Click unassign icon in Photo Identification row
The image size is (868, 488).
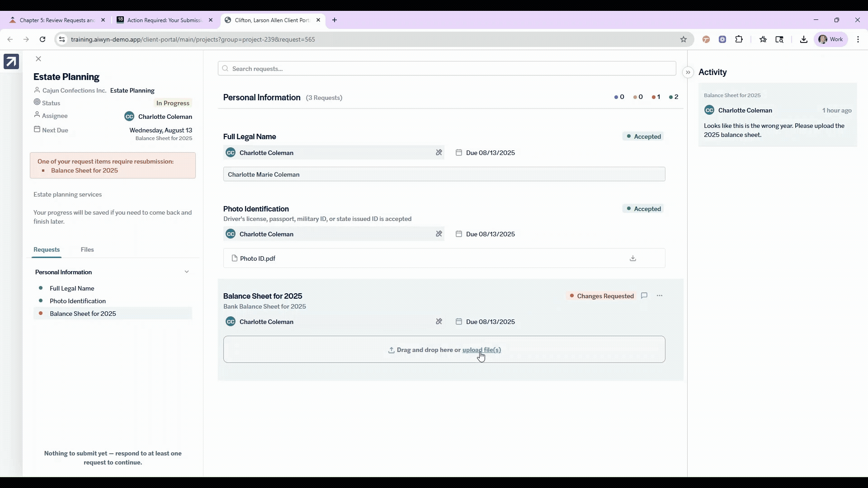pyautogui.click(x=439, y=234)
